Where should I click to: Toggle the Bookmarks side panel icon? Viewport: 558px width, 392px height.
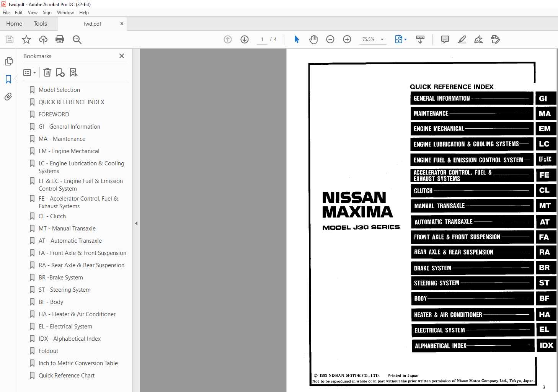pyautogui.click(x=8, y=79)
